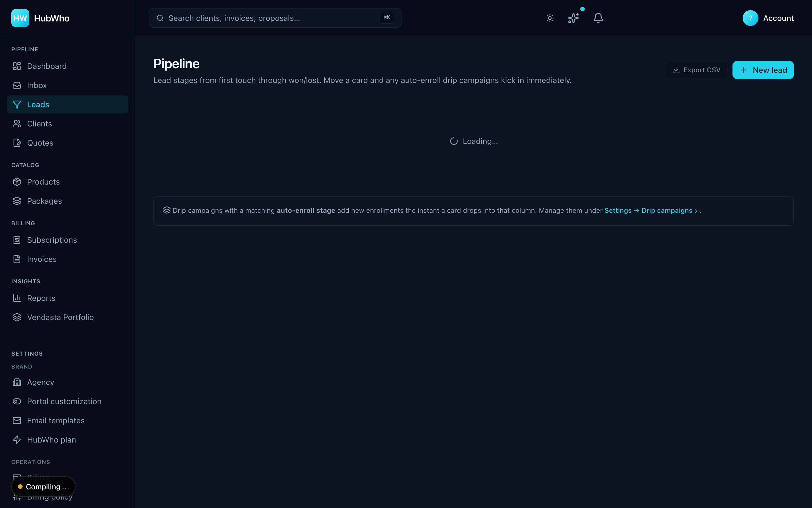
Task: Click the plus icon on New lead
Action: click(743, 70)
